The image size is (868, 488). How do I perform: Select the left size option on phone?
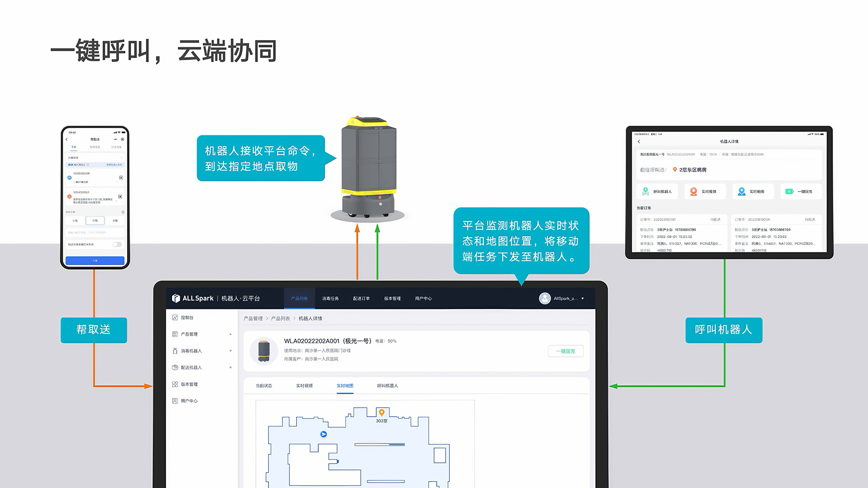click(x=75, y=221)
